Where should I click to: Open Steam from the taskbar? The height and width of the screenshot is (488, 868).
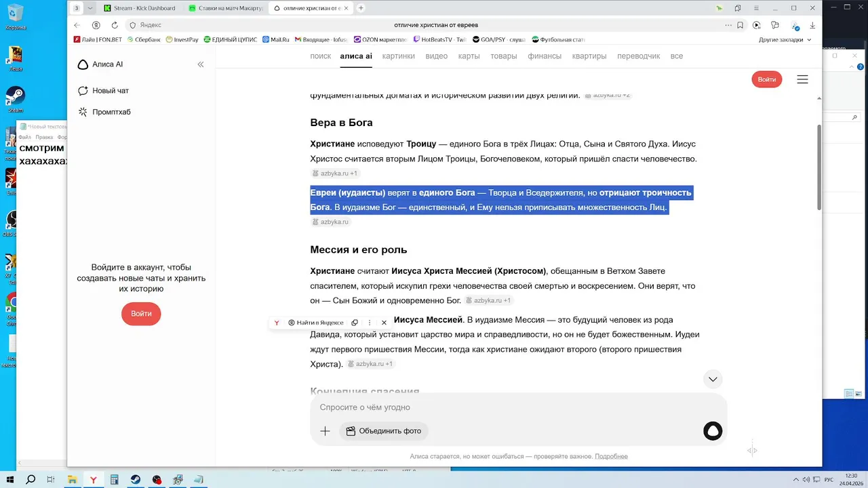pyautogui.click(x=136, y=480)
